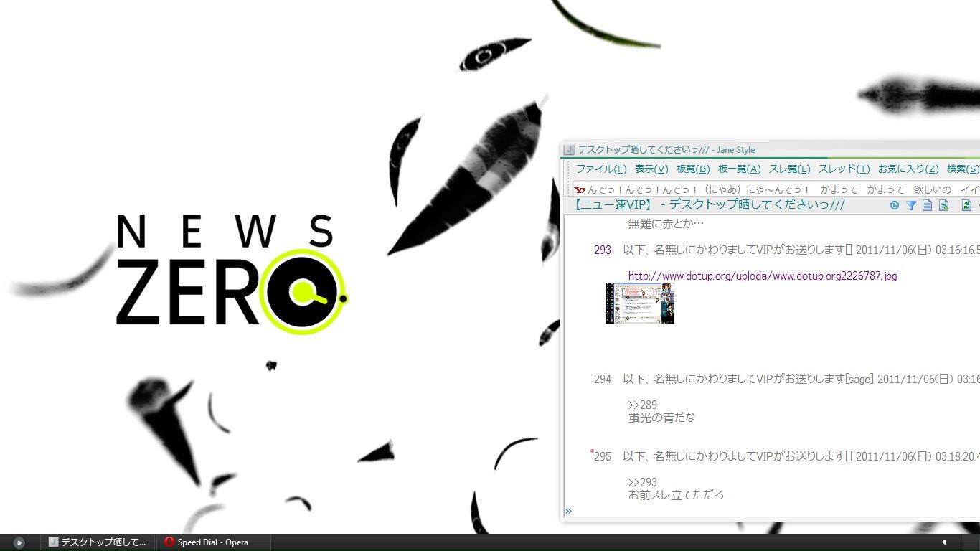980x551 pixels.
Task: Click the blue document page icon
Action: [x=927, y=205]
